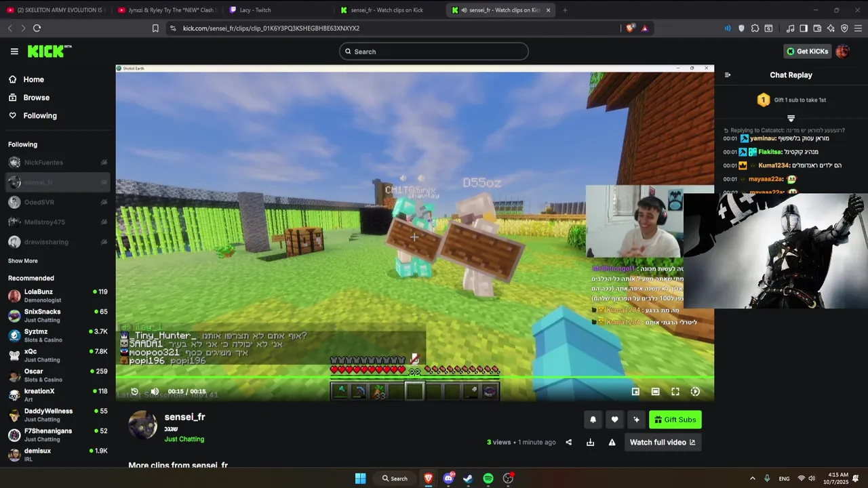Toggle the browser sidebar panel
Image resolution: width=868 pixels, height=488 pixels.
804,28
